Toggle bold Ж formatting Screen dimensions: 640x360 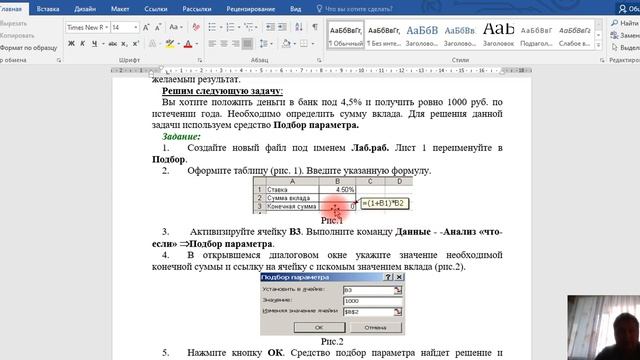[x=71, y=43]
